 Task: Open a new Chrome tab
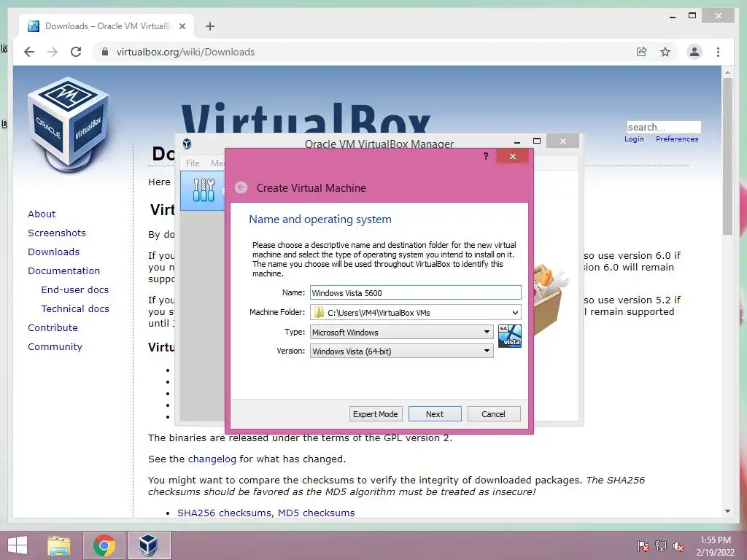210,26
